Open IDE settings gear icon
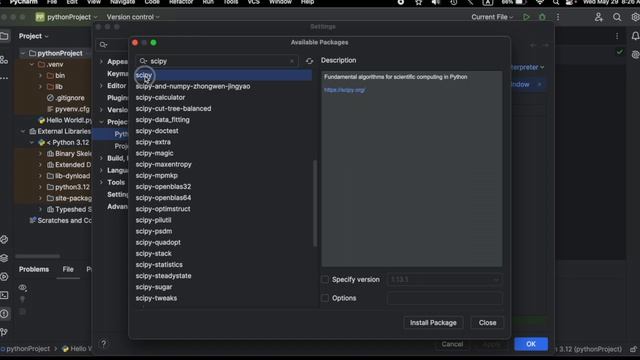 [635, 17]
